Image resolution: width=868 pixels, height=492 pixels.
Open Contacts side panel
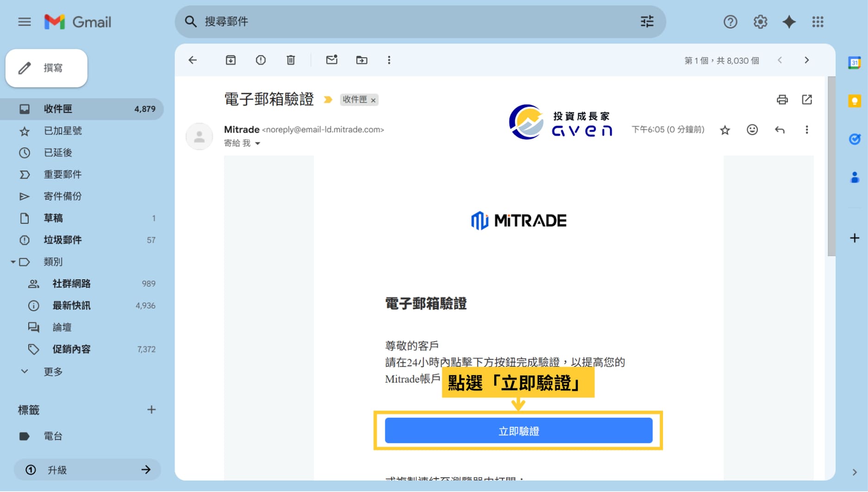[854, 177]
